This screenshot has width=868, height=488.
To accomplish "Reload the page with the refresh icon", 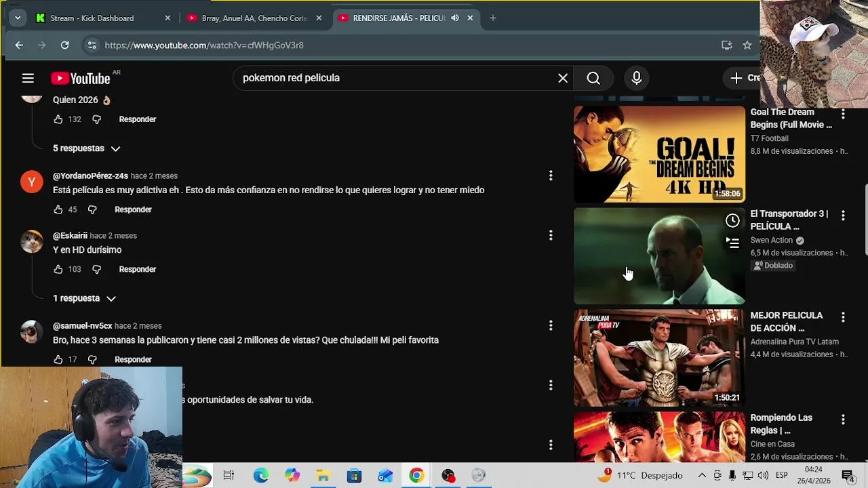I will (64, 45).
